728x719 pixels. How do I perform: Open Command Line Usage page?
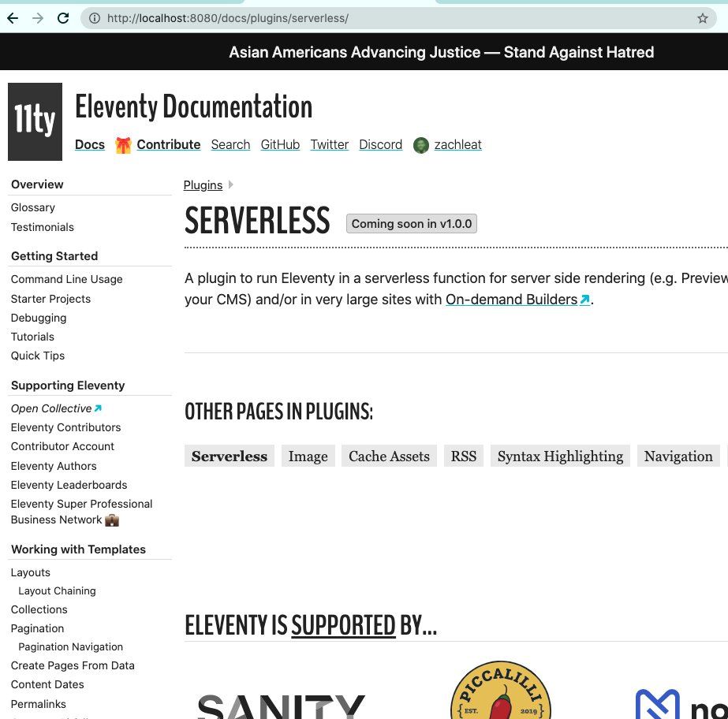[x=67, y=279]
